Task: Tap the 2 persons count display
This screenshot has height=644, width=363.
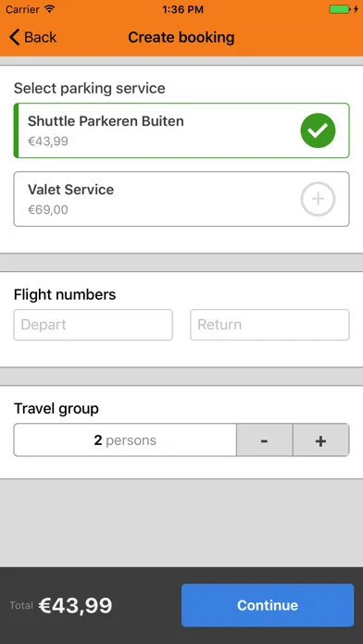Action: [125, 440]
